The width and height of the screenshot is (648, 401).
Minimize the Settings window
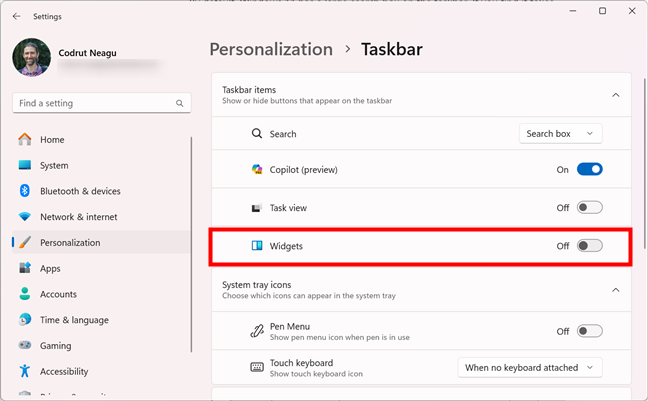[573, 11]
